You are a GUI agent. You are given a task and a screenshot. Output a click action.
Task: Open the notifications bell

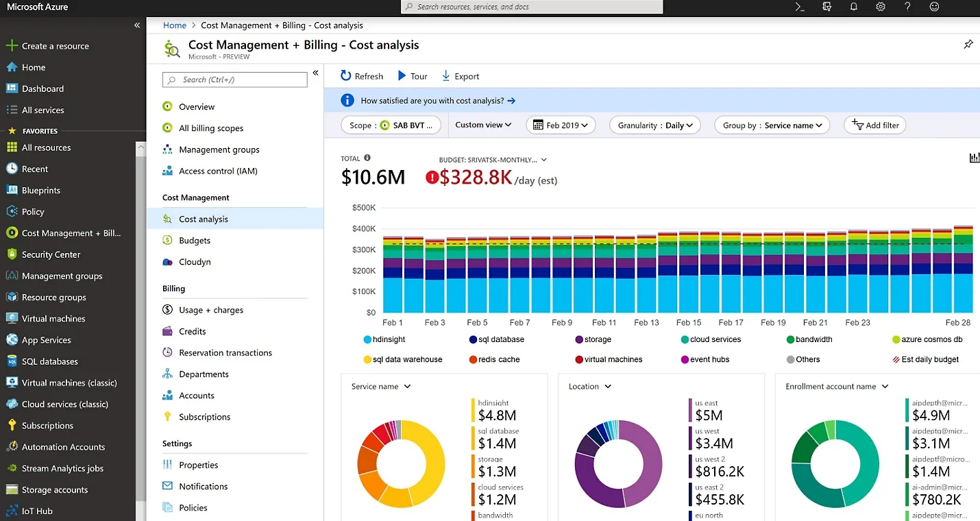(854, 7)
